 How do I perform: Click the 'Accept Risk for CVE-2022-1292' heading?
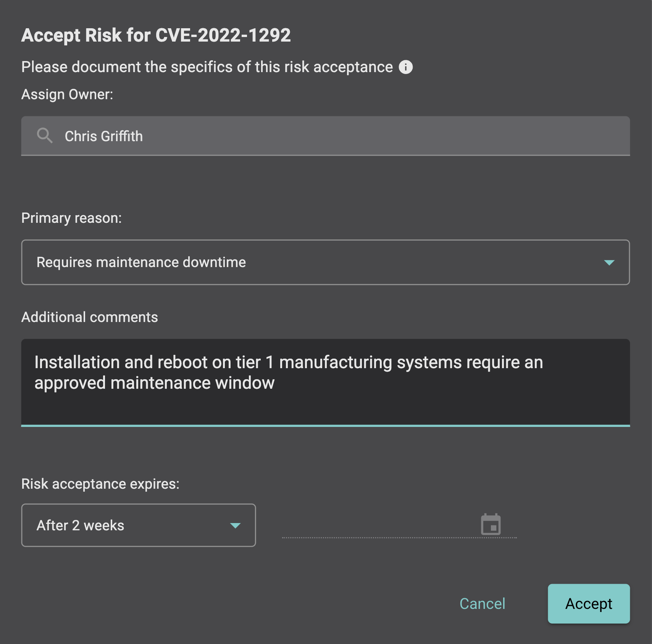156,35
